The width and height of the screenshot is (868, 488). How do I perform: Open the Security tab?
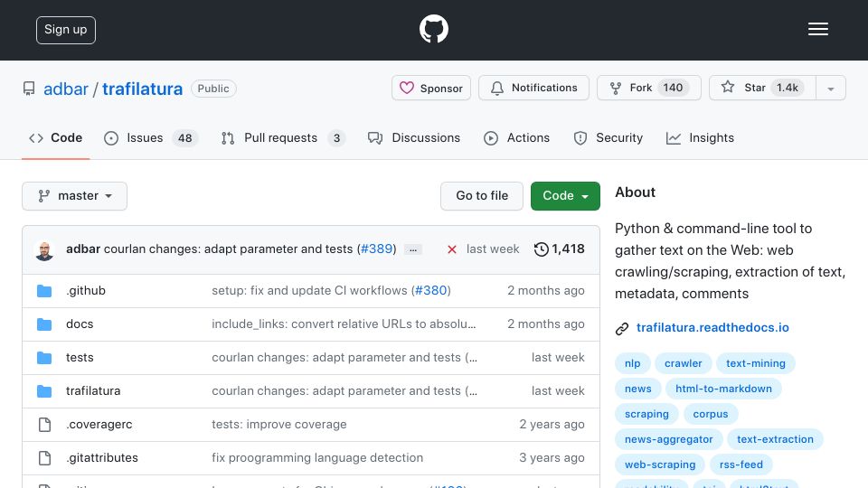[608, 137]
